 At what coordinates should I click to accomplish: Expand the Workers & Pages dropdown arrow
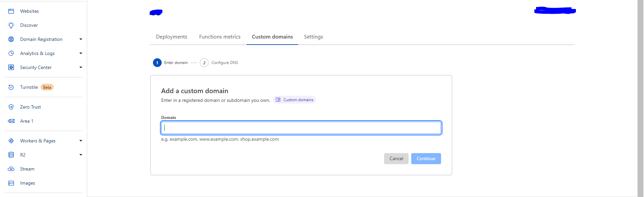click(x=80, y=141)
